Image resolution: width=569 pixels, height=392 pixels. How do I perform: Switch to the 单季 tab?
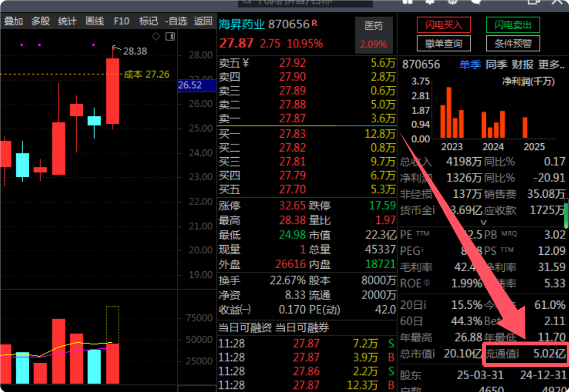point(470,65)
